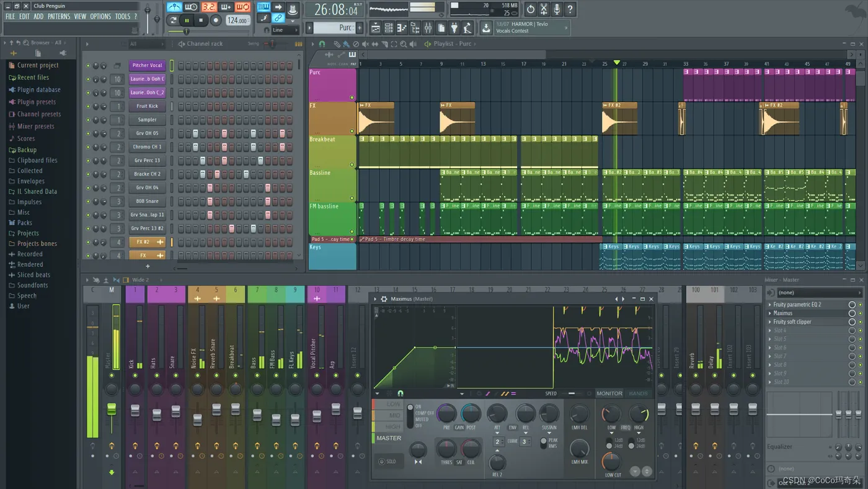
Task: Open the audio editor scissors icon
Action: pos(544,9)
